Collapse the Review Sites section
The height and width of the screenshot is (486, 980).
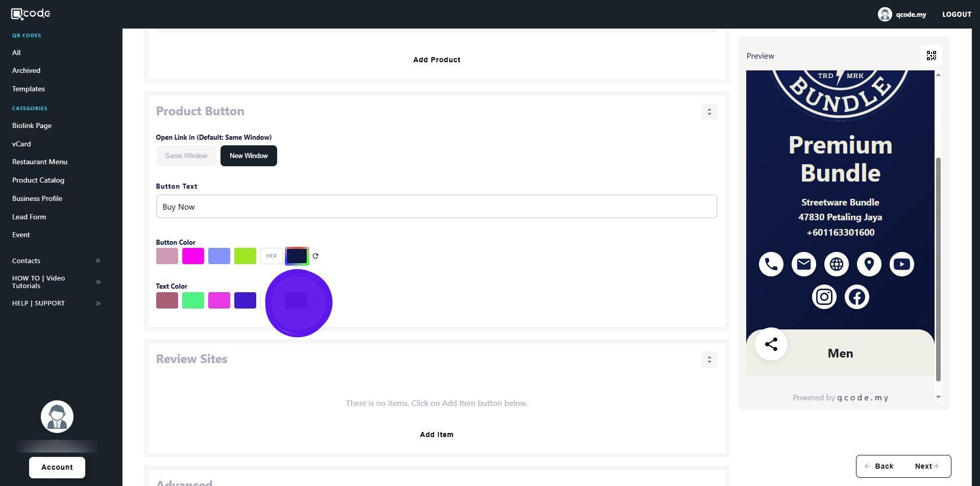click(x=709, y=360)
